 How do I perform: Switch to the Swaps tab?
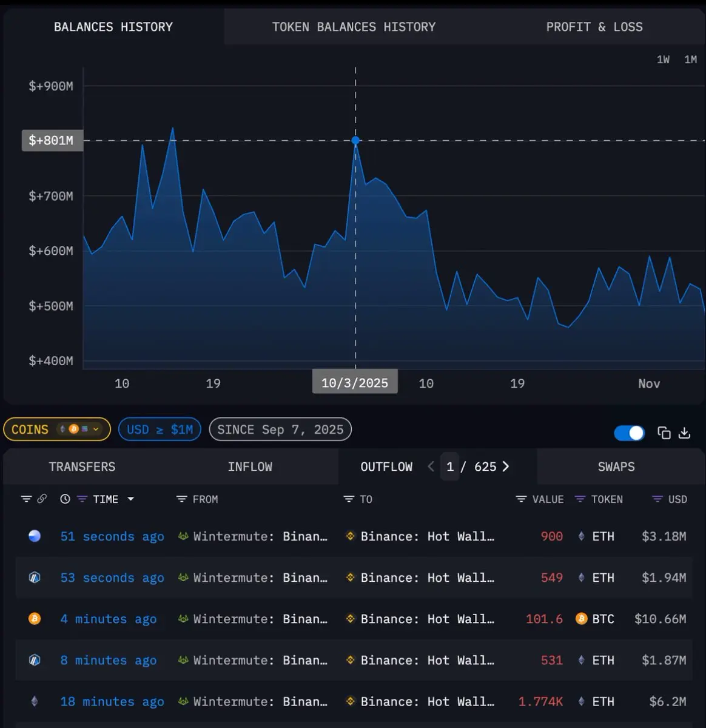click(x=616, y=467)
